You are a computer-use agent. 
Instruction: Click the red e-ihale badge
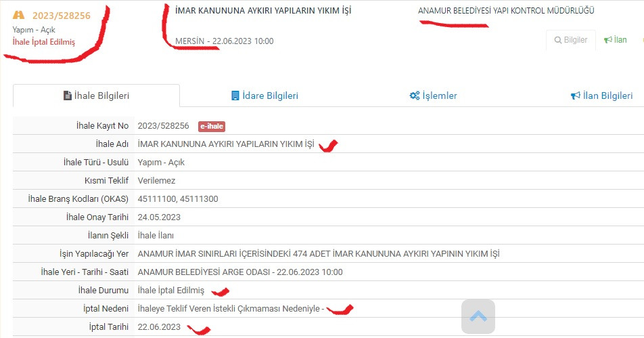(212, 126)
